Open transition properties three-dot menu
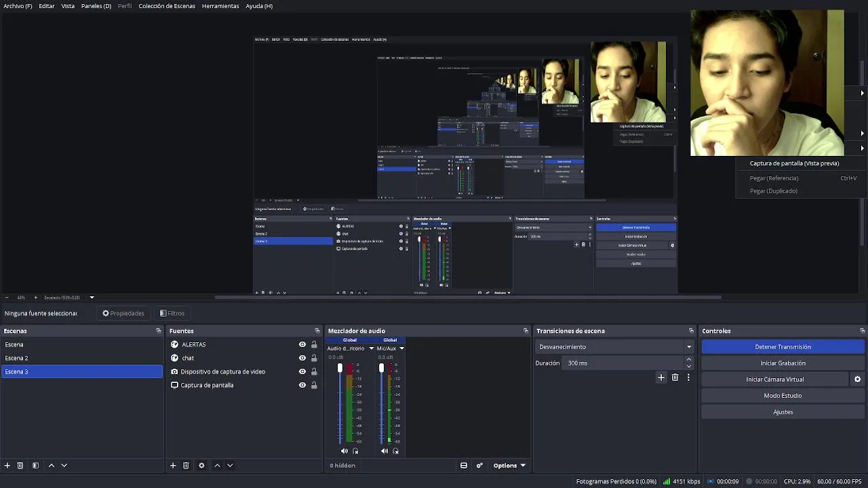Screen dimensions: 868x488 (x=688, y=378)
